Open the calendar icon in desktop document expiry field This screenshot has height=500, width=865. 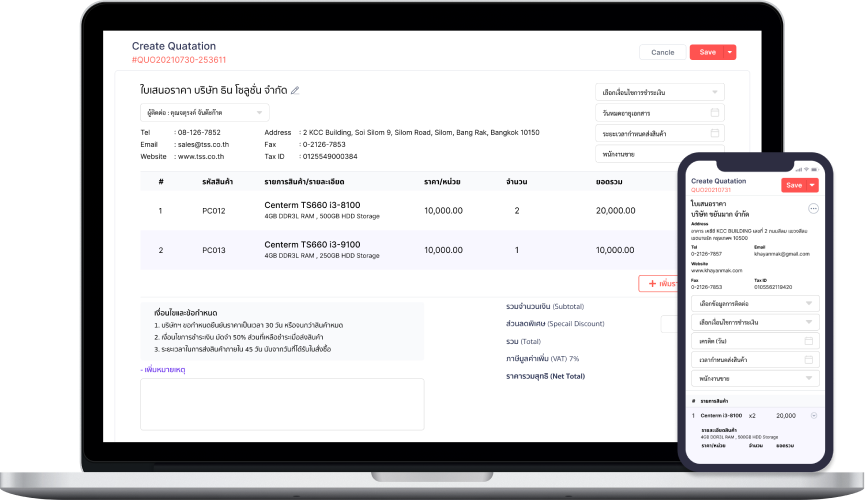pos(715,112)
